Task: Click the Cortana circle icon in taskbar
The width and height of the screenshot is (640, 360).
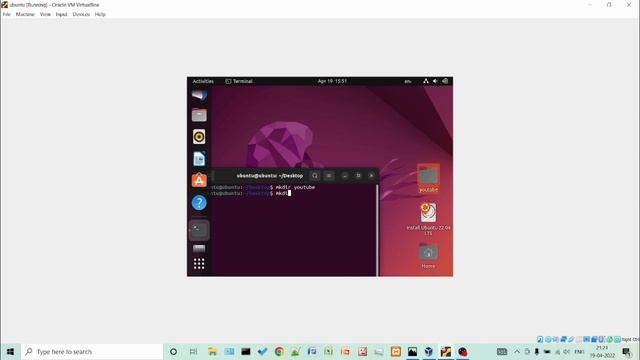Action: (x=173, y=351)
